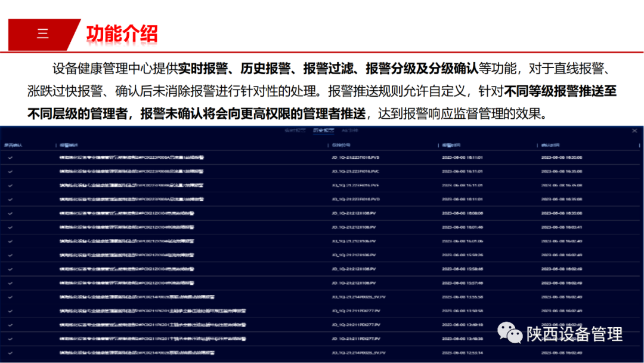
Task: Select alarm time 16:01:46 cell
Action: pos(462,227)
